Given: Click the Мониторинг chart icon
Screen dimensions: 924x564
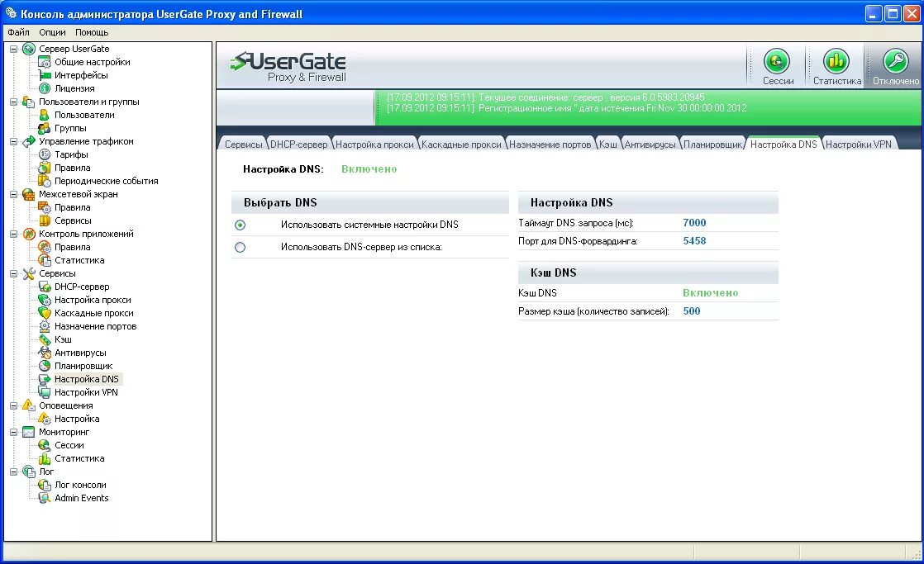Looking at the screenshot, I should pos(28,432).
